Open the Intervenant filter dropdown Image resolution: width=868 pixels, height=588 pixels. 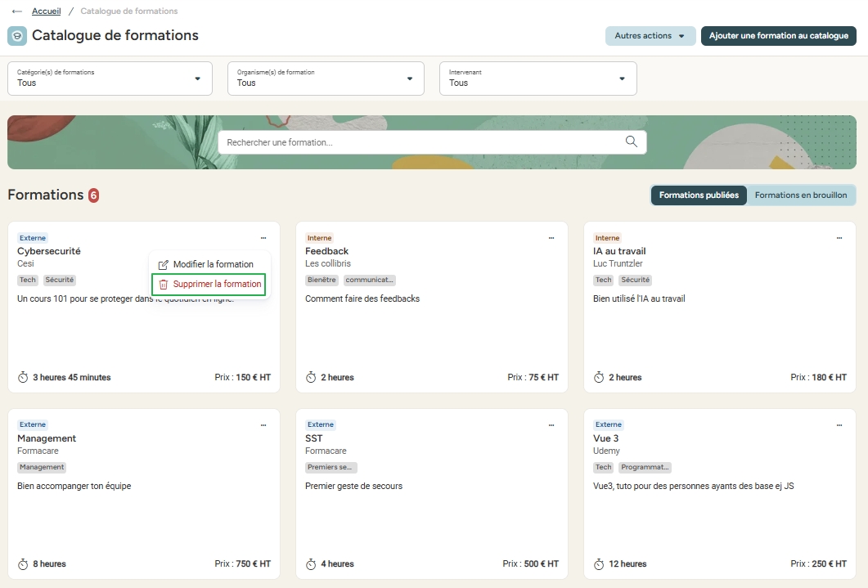click(537, 79)
